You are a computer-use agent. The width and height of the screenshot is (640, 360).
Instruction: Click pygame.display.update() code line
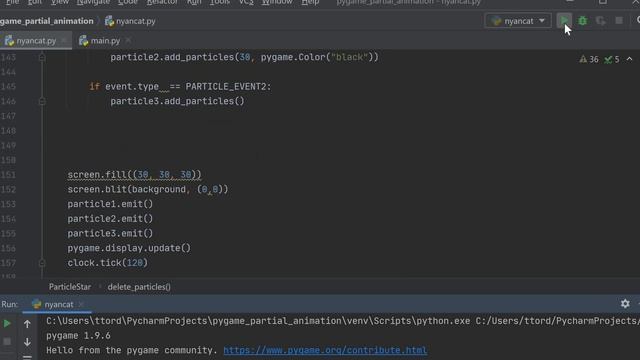point(129,248)
